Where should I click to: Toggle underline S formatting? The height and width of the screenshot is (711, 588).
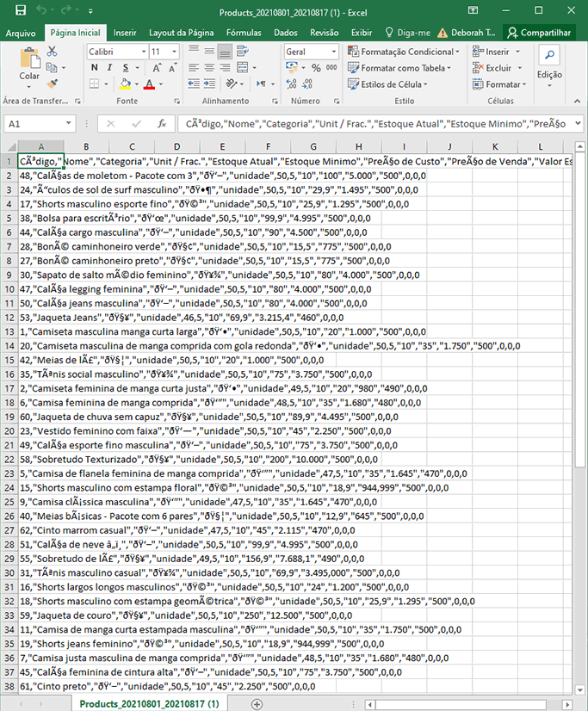126,68
